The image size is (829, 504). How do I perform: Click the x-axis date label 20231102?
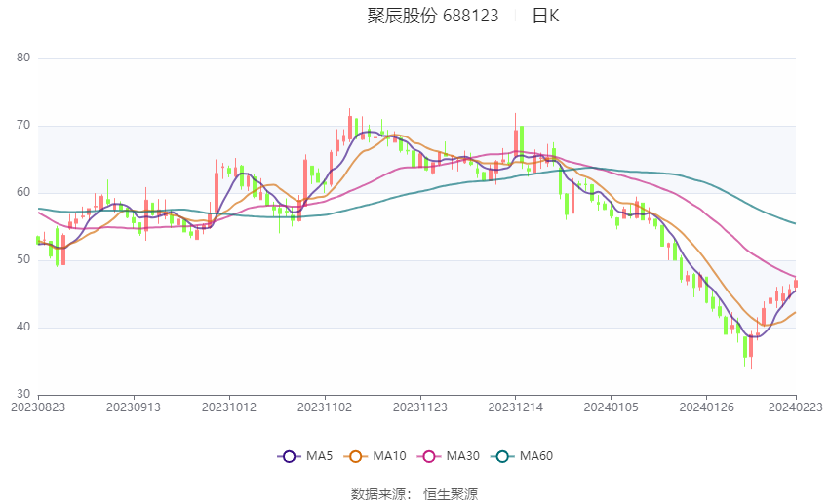(x=325, y=407)
